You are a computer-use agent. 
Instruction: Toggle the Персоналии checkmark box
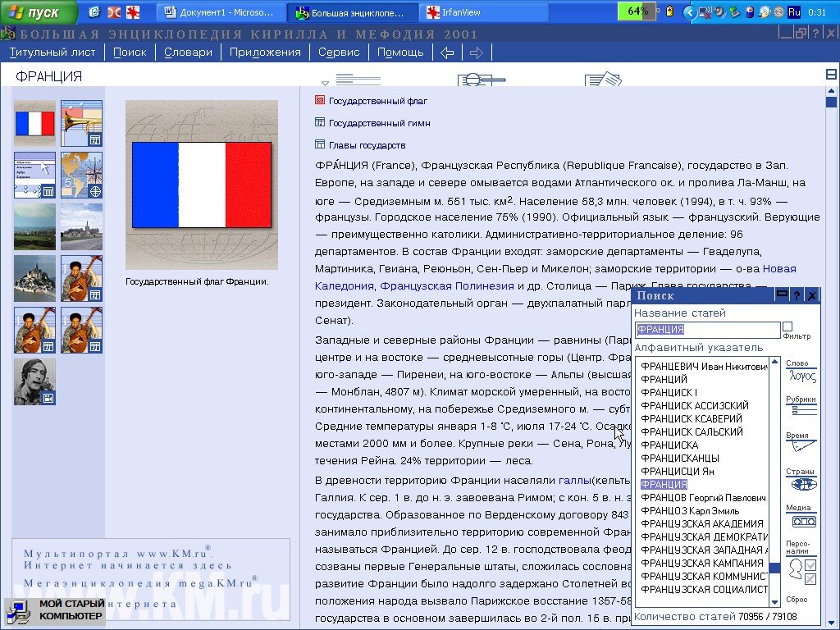click(x=810, y=565)
